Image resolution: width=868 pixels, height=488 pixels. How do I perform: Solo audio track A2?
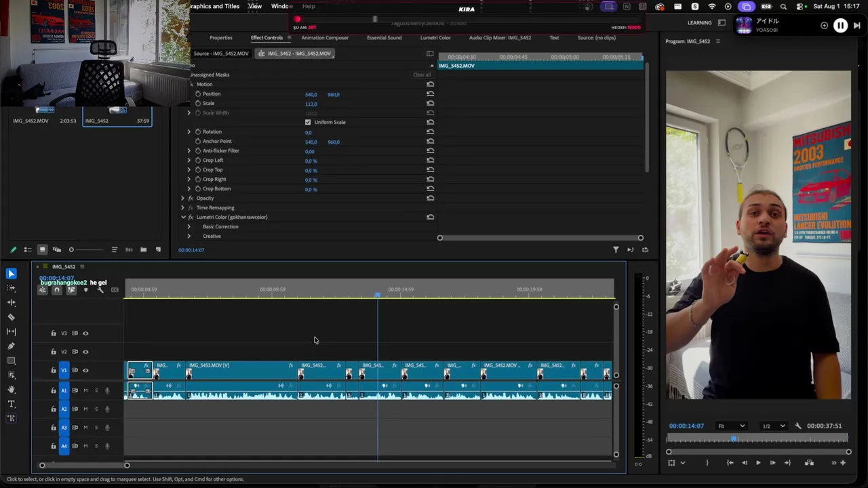[x=96, y=409]
